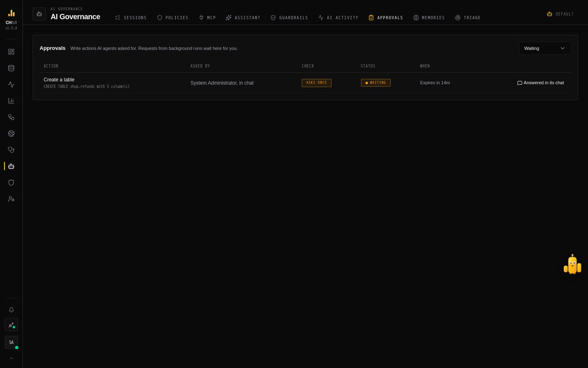This screenshot has height=368, width=588.
Task: Click the Expires in 14m text
Action: (x=435, y=83)
